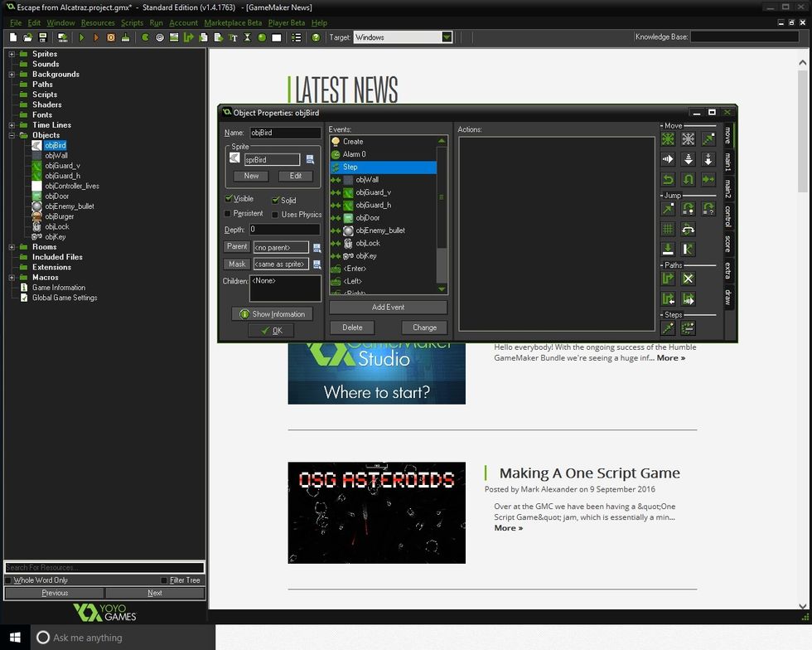Select the Move Free action icon
812x650 pixels.
pyautogui.click(x=689, y=139)
